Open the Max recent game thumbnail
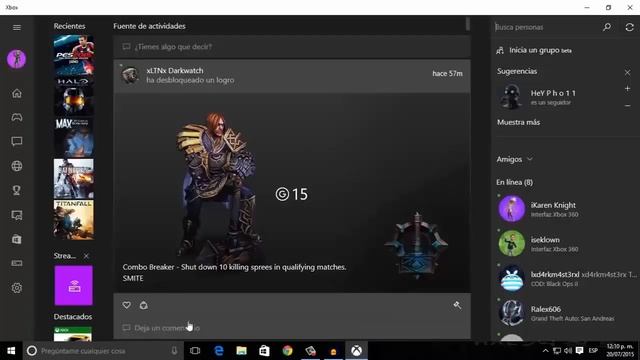Image resolution: width=640 pixels, height=360 pixels. coord(73,138)
